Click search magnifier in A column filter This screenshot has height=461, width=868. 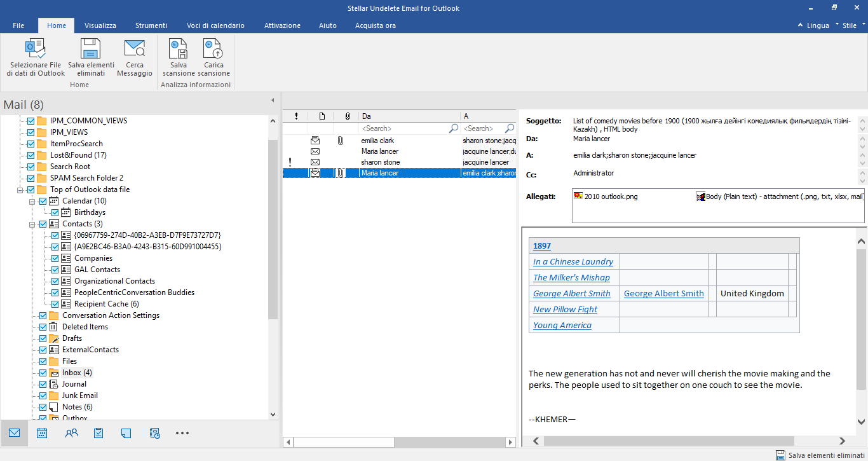[x=510, y=128]
